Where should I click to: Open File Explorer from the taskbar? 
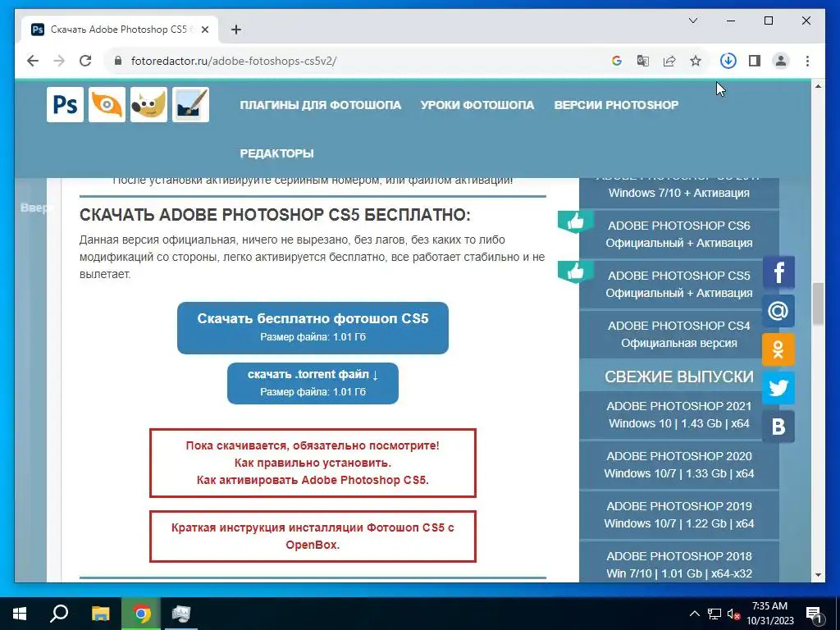(x=101, y=614)
